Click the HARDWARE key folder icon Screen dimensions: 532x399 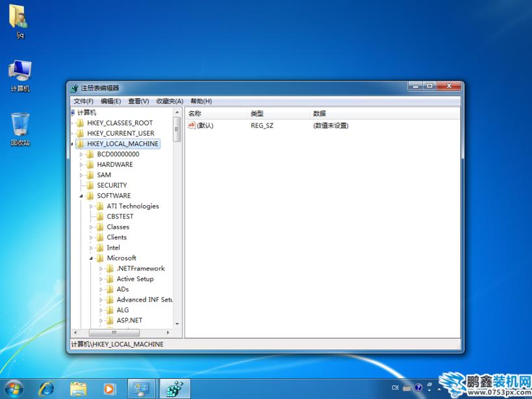[90, 164]
